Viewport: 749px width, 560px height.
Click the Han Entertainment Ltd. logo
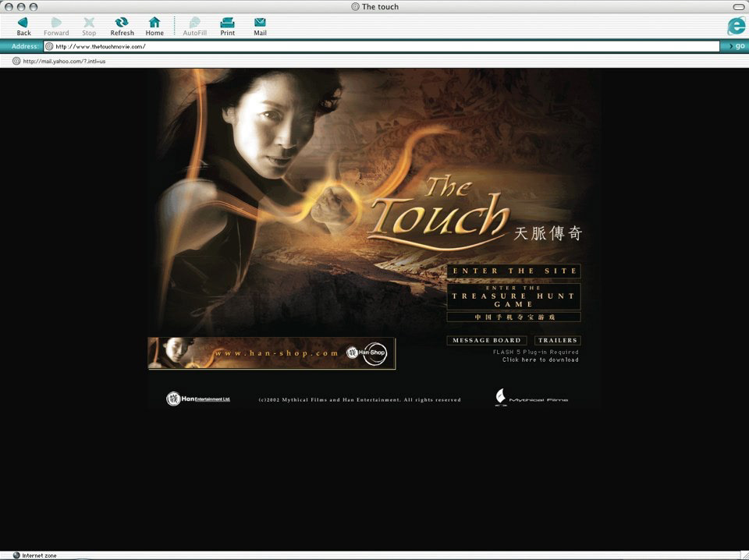point(198,399)
